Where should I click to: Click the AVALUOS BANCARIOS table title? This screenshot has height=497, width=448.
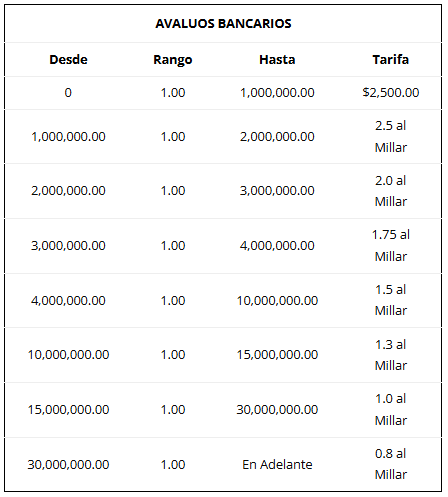point(223,24)
